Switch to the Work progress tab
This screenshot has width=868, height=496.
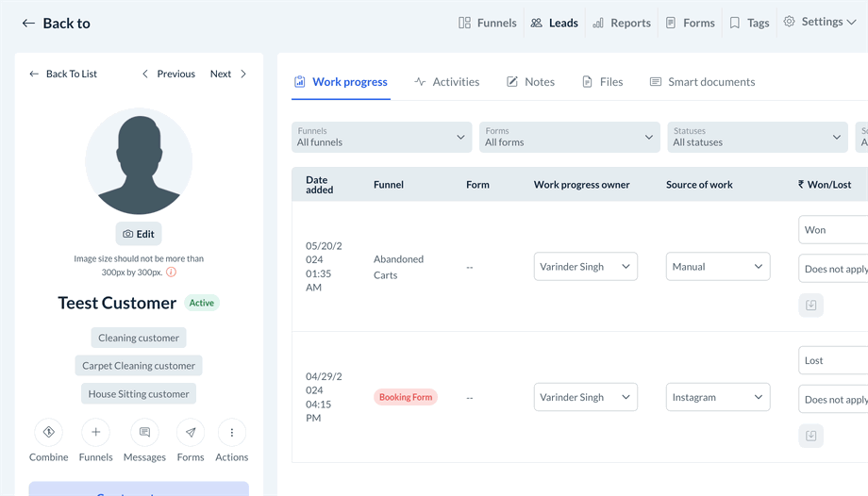[x=341, y=82]
